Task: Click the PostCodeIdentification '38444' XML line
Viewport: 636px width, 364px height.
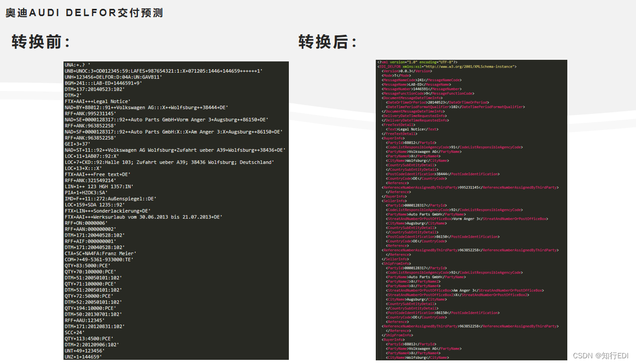Action: pyautogui.click(x=442, y=174)
